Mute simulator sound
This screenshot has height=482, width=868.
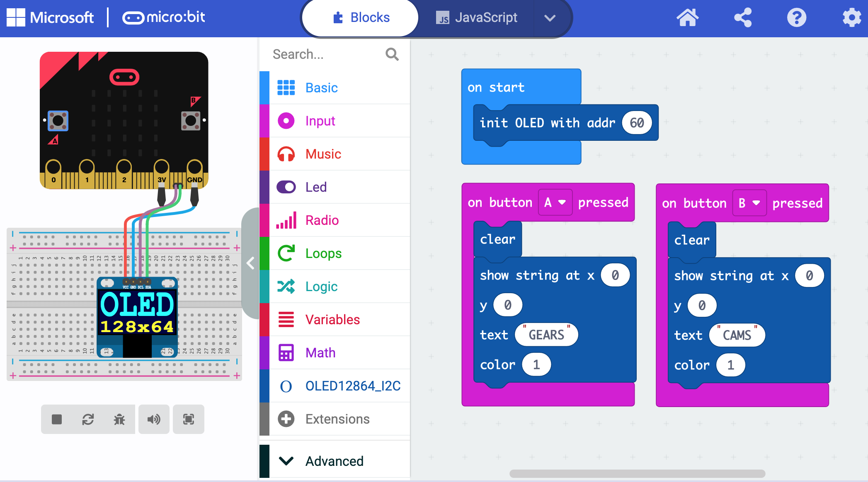pos(154,419)
